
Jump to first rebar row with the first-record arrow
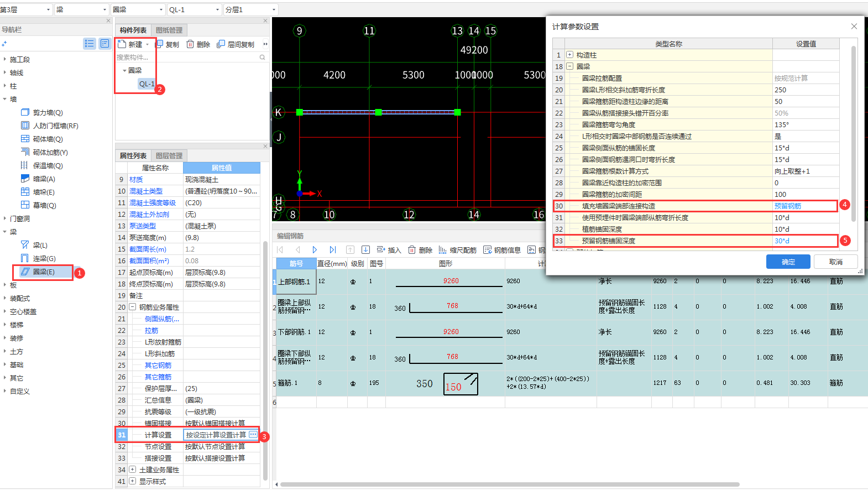[280, 250]
